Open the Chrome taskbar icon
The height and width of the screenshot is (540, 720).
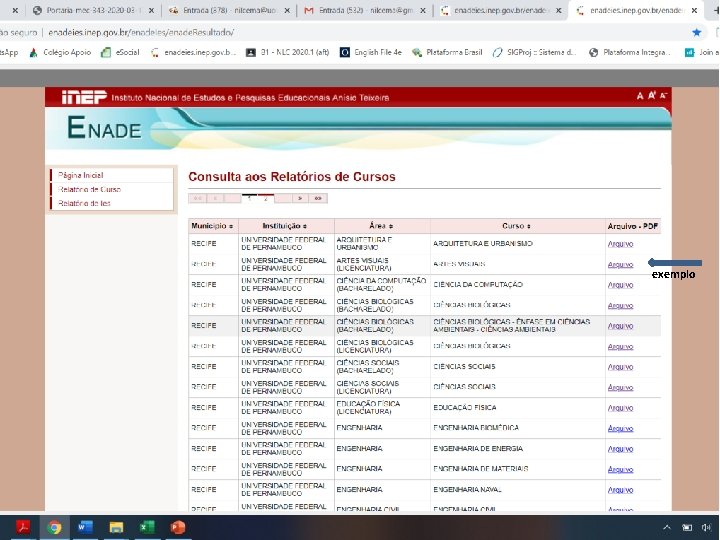coord(54,527)
